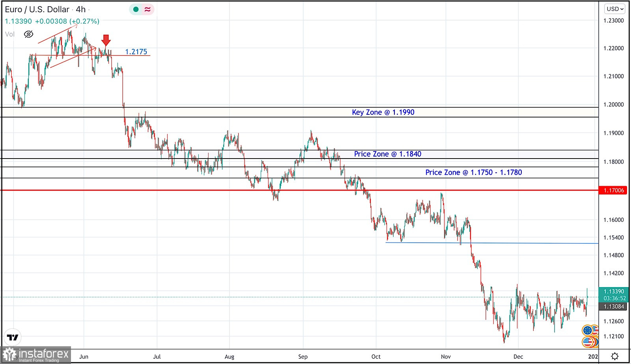
Task: Click the 1.2175 level label
Action: (136, 52)
